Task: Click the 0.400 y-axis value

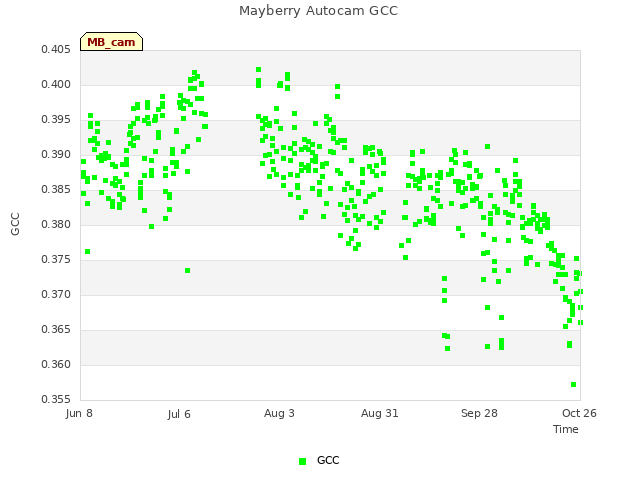Action: coord(56,84)
